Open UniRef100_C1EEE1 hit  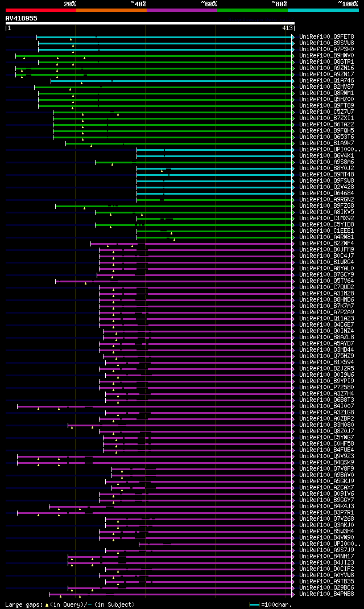click(326, 231)
